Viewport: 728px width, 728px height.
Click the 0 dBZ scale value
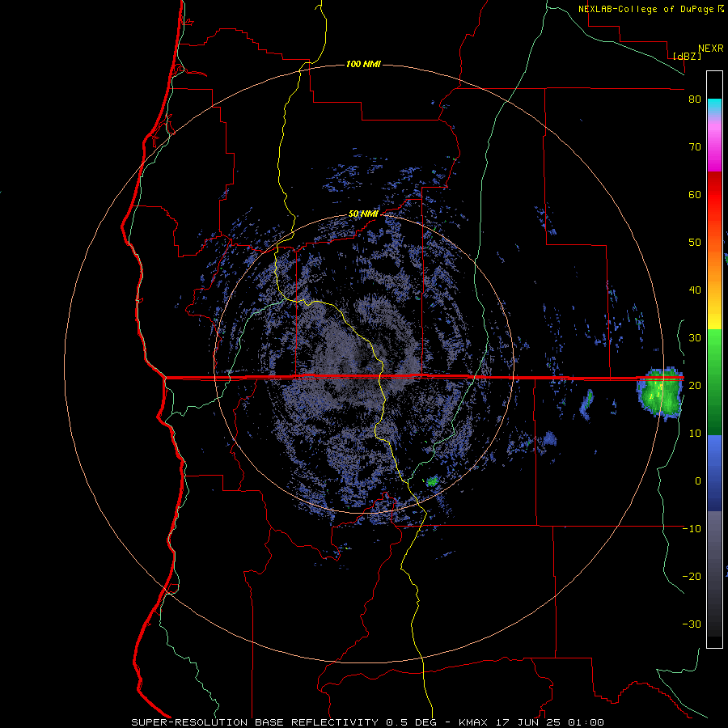click(x=698, y=481)
